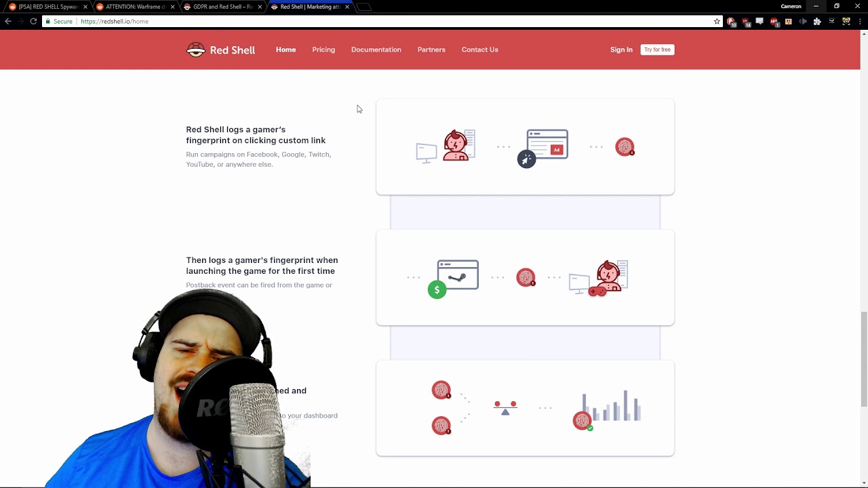Close the Red Shell Marketing tab
This screenshot has height=488, width=868.
pyautogui.click(x=347, y=7)
